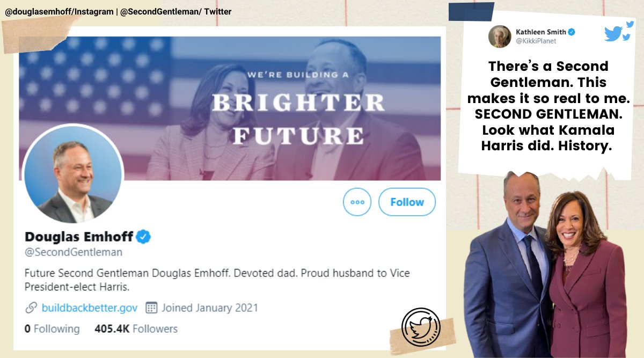This screenshot has height=358, width=644.
Task: Click the 0 Following count
Action: pyautogui.click(x=51, y=328)
